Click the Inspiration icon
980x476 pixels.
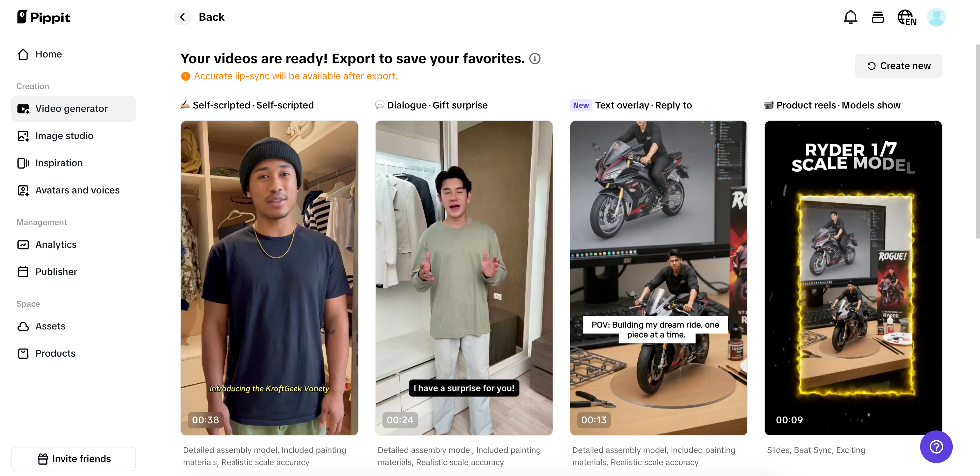pyautogui.click(x=23, y=163)
